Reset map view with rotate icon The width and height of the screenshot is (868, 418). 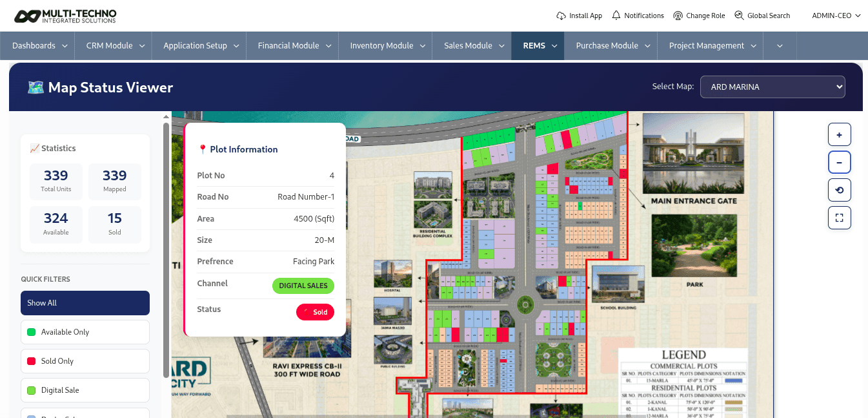tap(840, 190)
